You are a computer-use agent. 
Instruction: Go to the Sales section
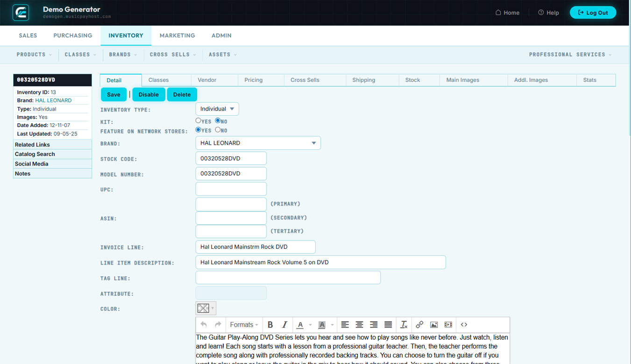(28, 35)
